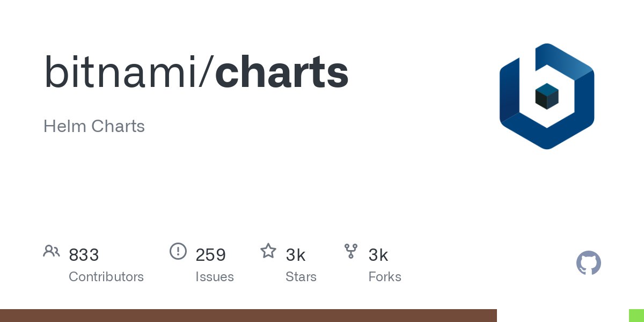Select the 833 contributors count

[x=84, y=255]
